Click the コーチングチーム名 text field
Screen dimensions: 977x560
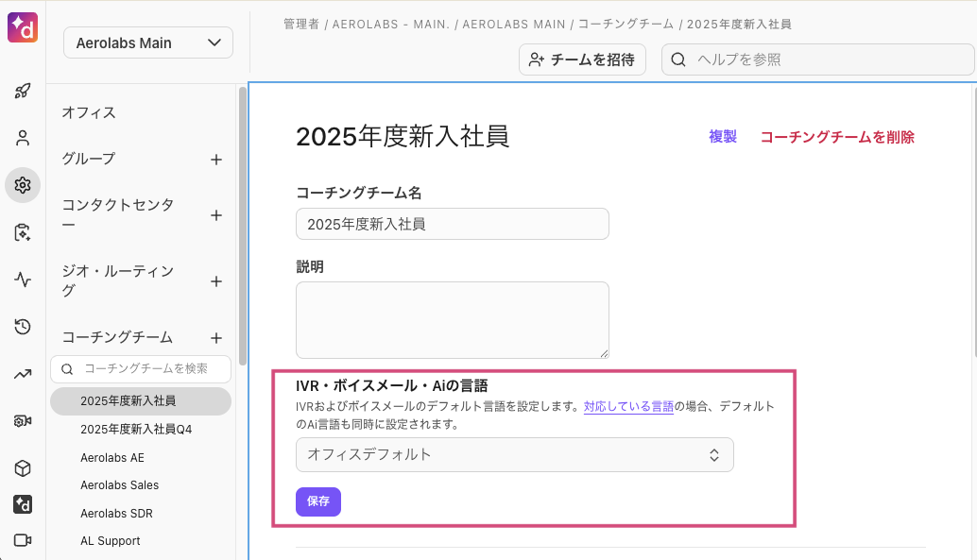452,224
